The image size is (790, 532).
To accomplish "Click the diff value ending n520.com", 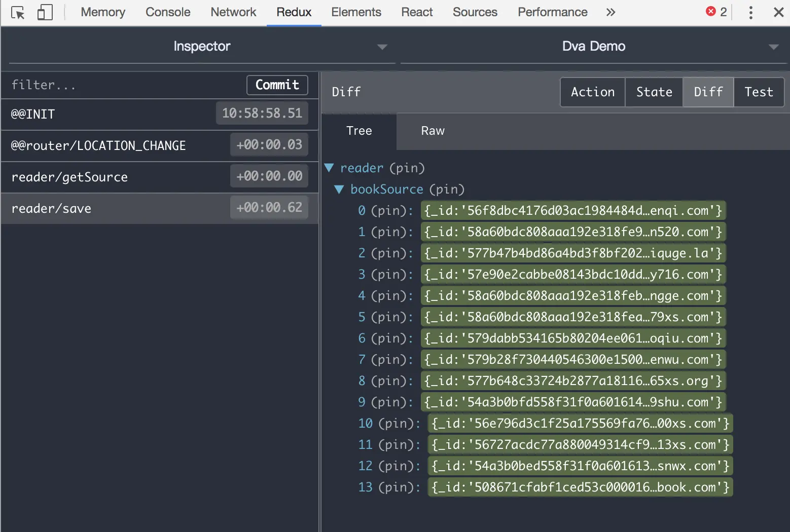I will tap(573, 232).
